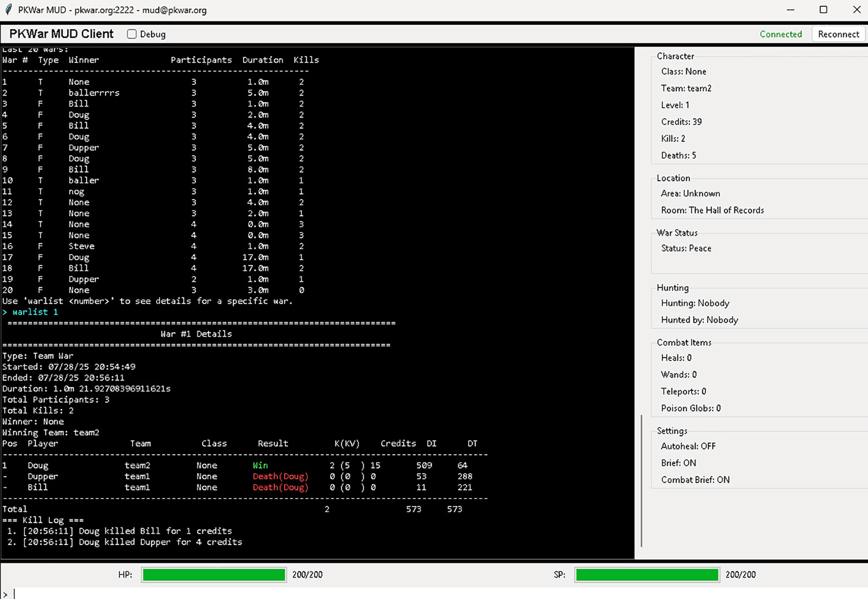Click the Autoheal: OFF setting
This screenshot has height=599, width=868.
tap(688, 446)
